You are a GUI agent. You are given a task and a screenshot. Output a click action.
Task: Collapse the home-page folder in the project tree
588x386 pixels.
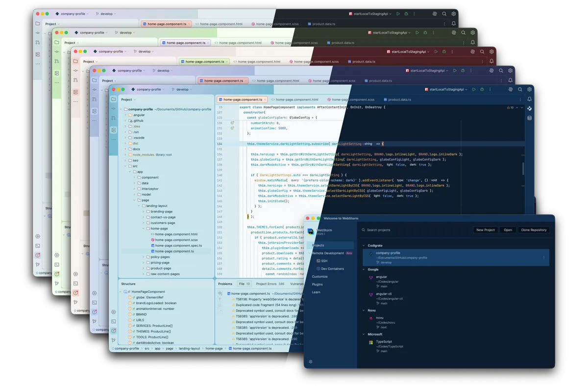(144, 229)
